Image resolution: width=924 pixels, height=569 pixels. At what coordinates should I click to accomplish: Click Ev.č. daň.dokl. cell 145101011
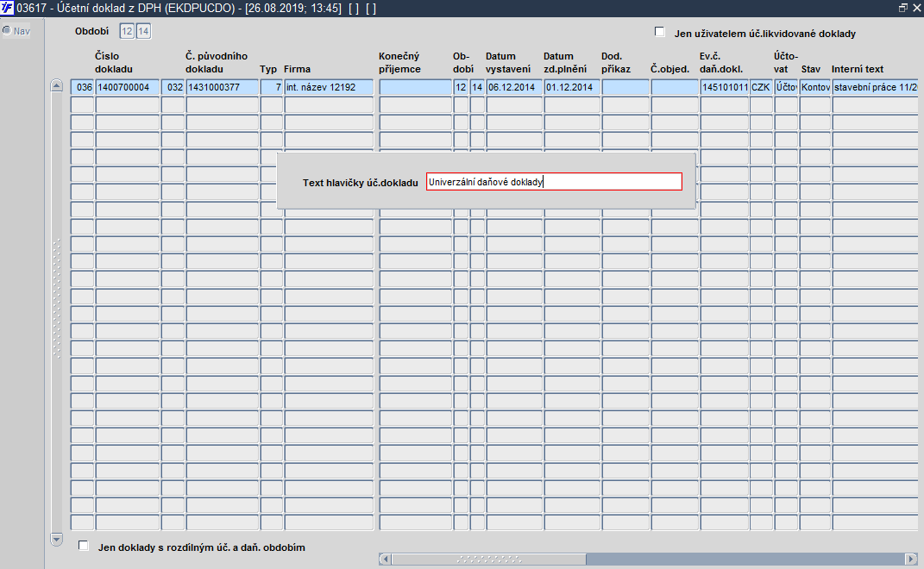724,87
